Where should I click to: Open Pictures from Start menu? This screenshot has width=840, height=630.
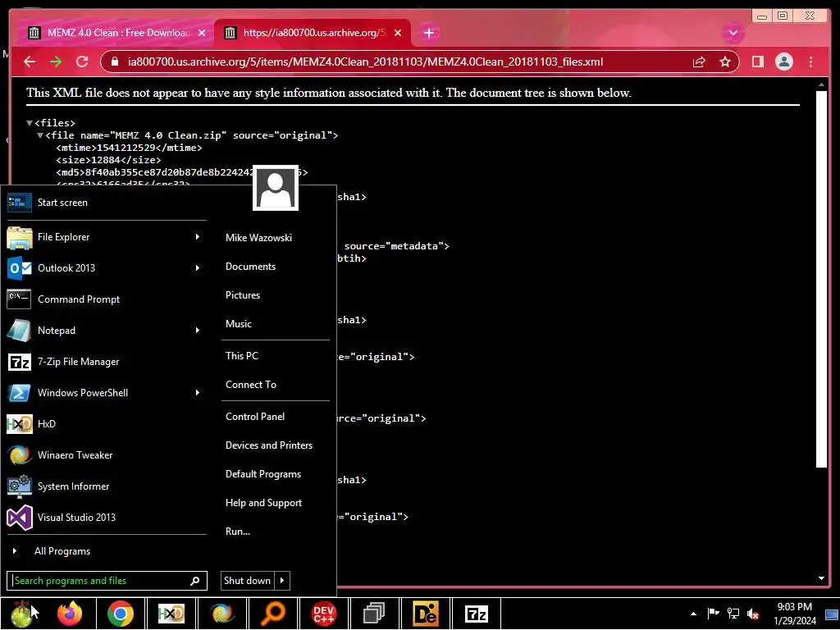point(243,295)
